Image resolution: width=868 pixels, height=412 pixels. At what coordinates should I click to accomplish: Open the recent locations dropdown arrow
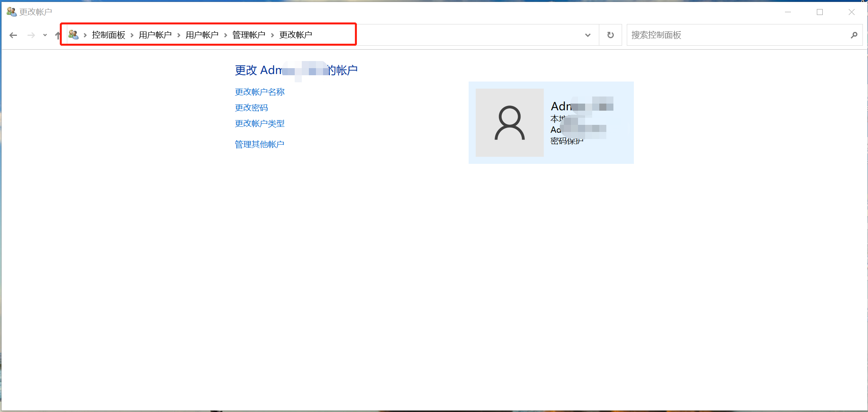pos(45,35)
